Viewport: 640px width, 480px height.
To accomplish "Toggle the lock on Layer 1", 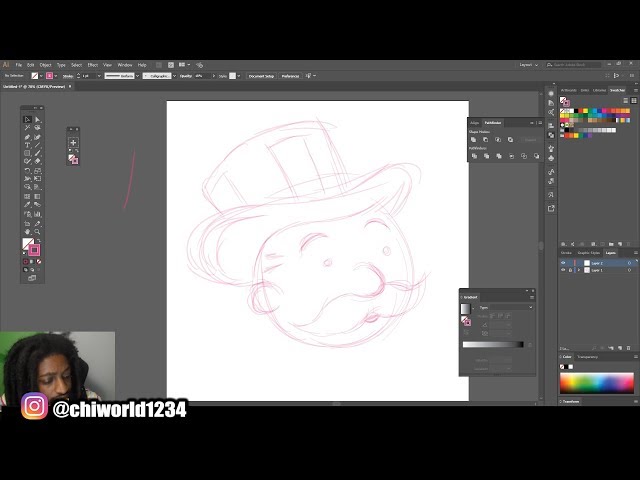I will click(570, 270).
